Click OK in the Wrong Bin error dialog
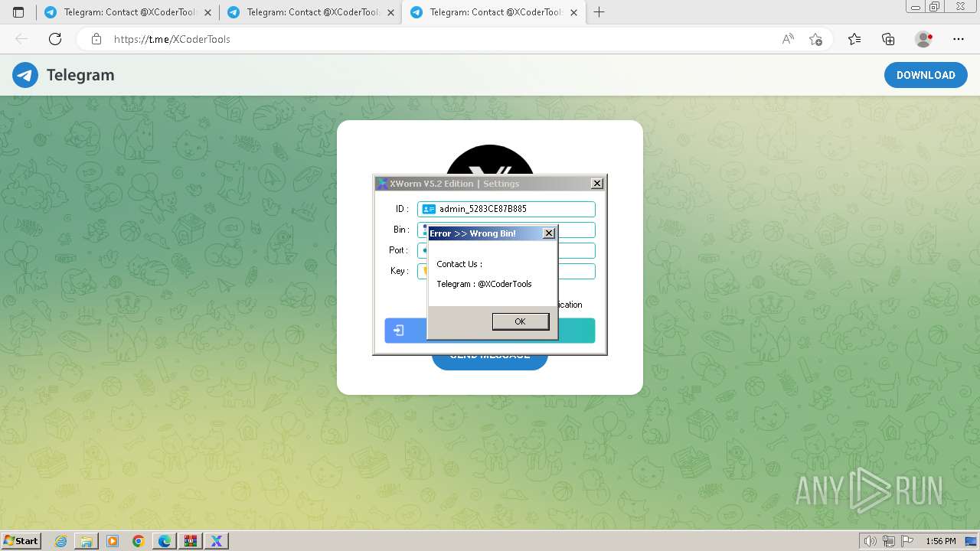 520,321
